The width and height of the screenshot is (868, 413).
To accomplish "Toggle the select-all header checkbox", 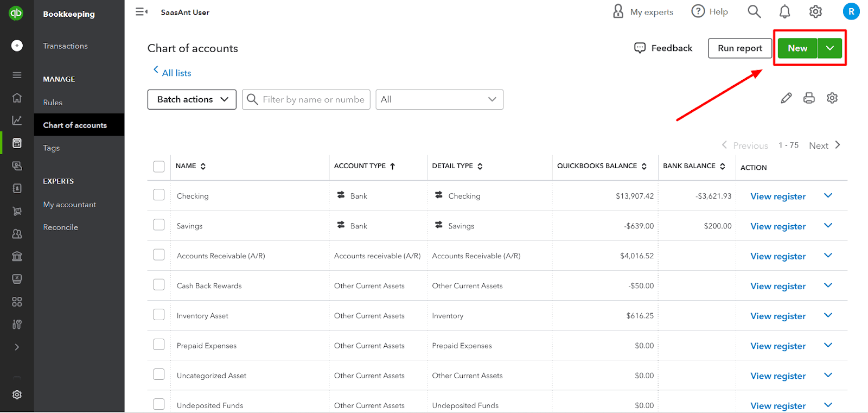I will pos(159,167).
